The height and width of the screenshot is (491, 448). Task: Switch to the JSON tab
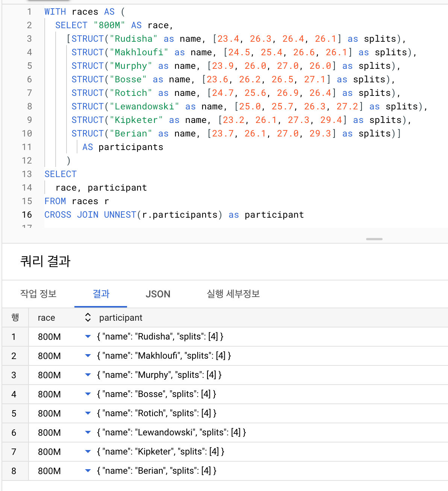[x=158, y=294]
